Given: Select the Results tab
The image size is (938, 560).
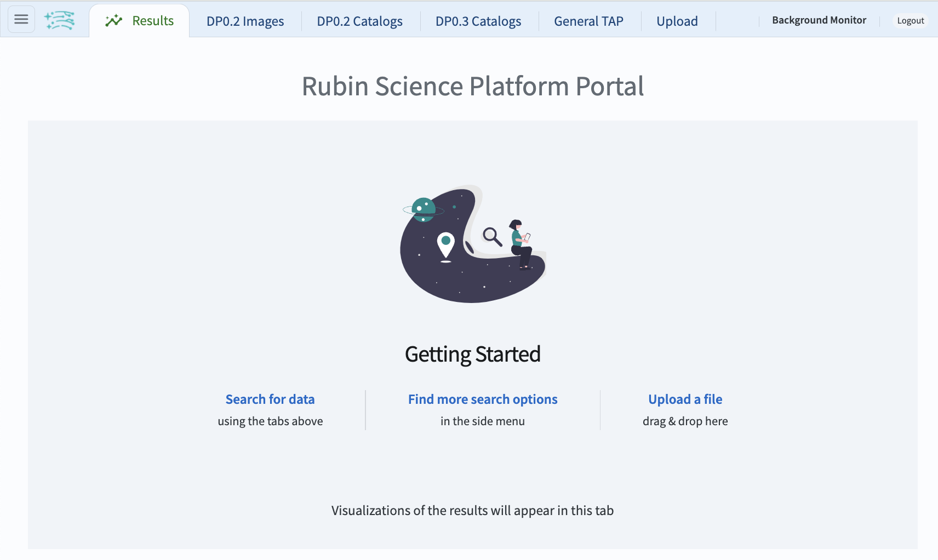Looking at the screenshot, I should point(139,20).
